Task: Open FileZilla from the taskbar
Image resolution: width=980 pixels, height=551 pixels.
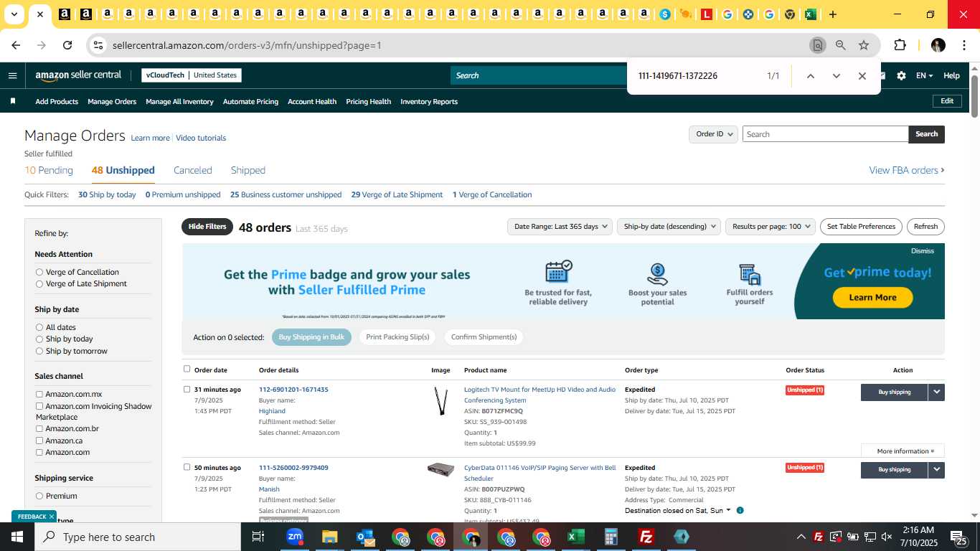Action: tap(646, 537)
